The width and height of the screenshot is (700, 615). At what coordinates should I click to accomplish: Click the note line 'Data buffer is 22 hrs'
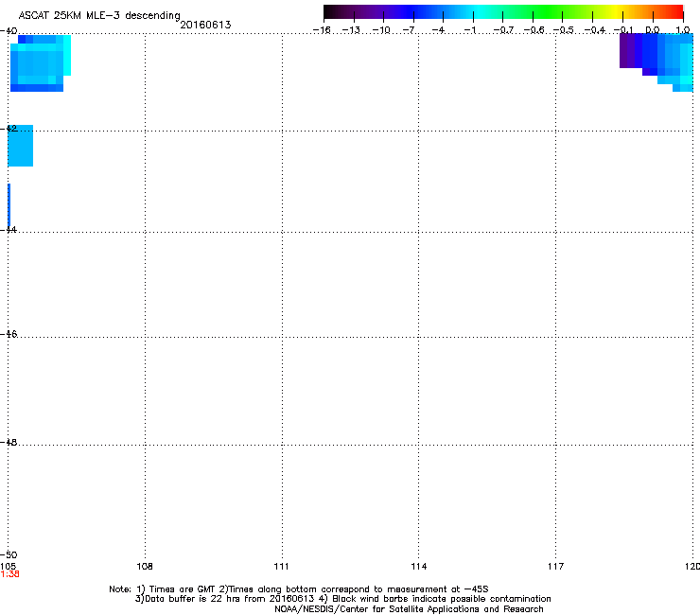pyautogui.click(x=342, y=599)
